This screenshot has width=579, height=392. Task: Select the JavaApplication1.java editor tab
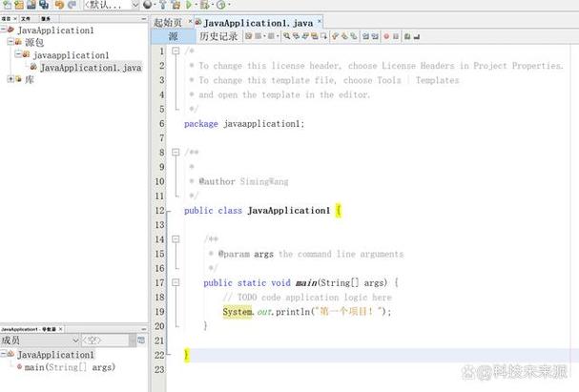258,23
